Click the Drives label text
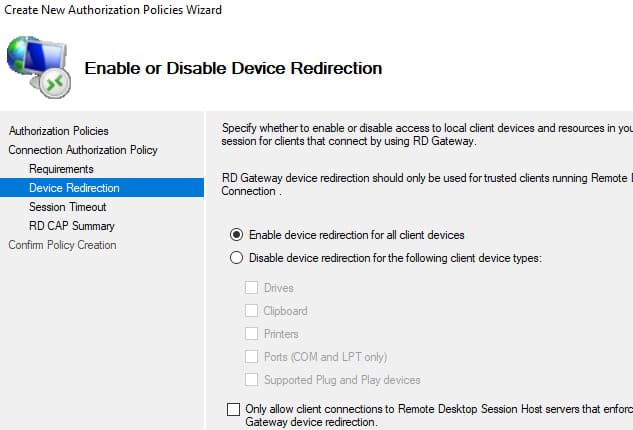Screen dimensions: 633x430 coord(278,288)
